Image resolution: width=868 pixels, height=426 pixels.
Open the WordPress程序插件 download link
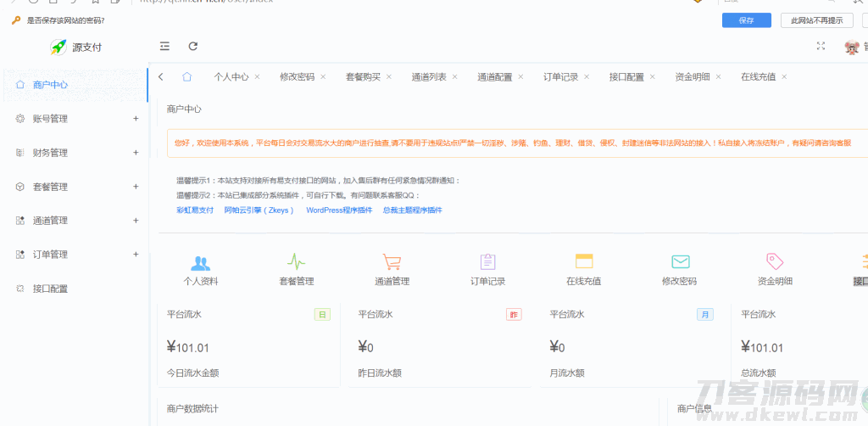[339, 210]
